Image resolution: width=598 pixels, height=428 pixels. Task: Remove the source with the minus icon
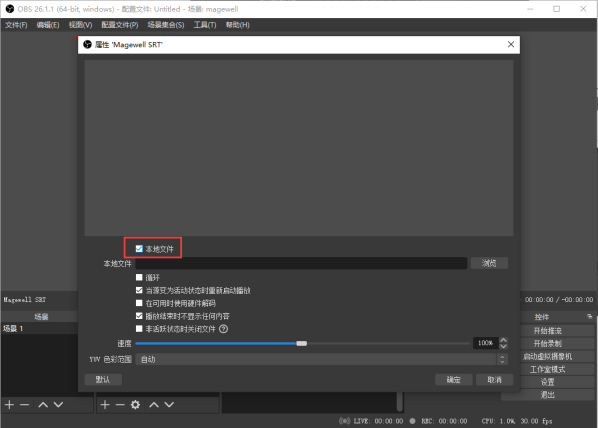tap(120, 405)
